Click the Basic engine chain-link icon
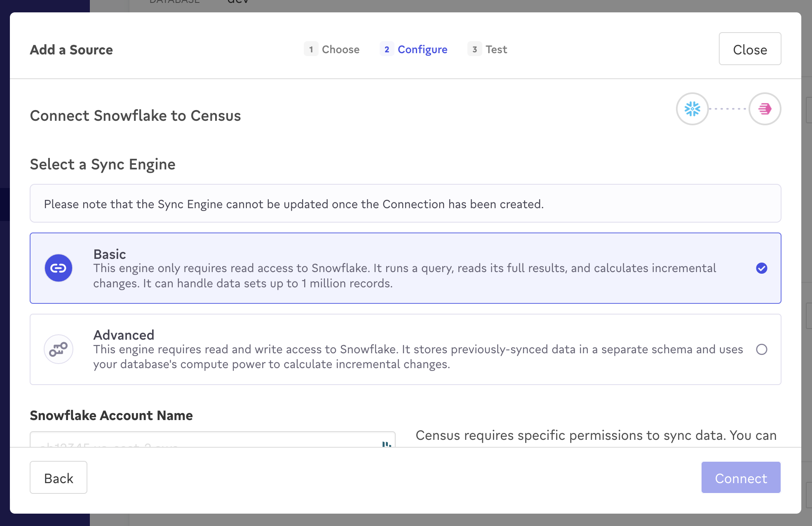Image resolution: width=812 pixels, height=526 pixels. 59,268
